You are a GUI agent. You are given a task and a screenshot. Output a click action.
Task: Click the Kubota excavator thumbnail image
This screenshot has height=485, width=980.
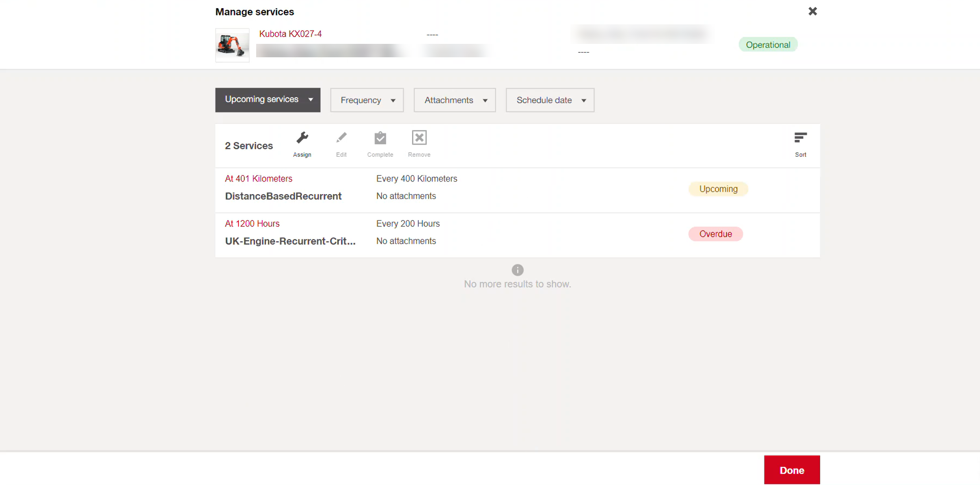[232, 45]
